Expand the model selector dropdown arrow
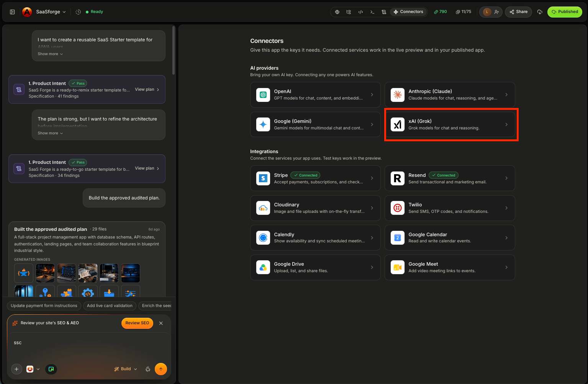Viewport: 588px width, 384px height. click(x=38, y=369)
